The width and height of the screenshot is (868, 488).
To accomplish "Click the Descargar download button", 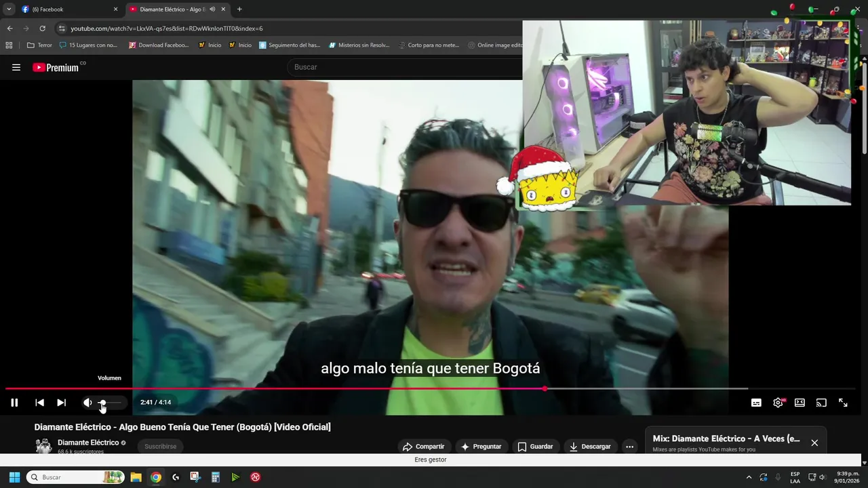I will pyautogui.click(x=590, y=447).
